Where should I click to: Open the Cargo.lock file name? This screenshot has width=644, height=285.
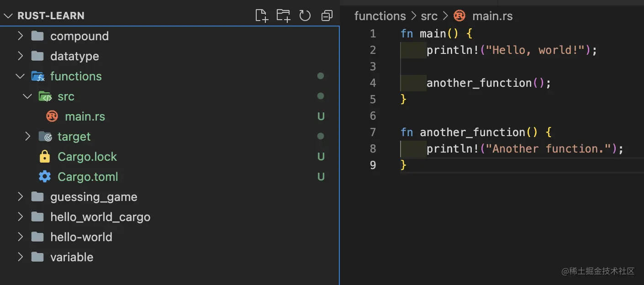pyautogui.click(x=87, y=157)
